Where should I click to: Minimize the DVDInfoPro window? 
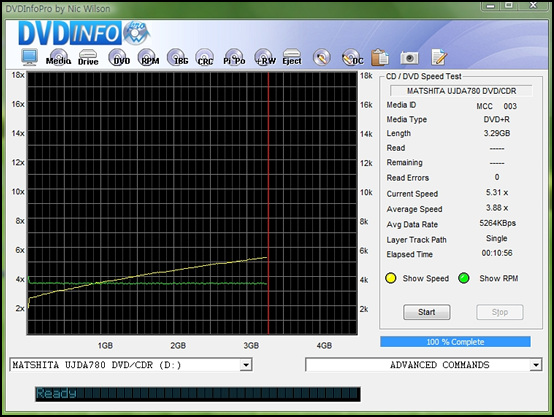pos(490,5)
